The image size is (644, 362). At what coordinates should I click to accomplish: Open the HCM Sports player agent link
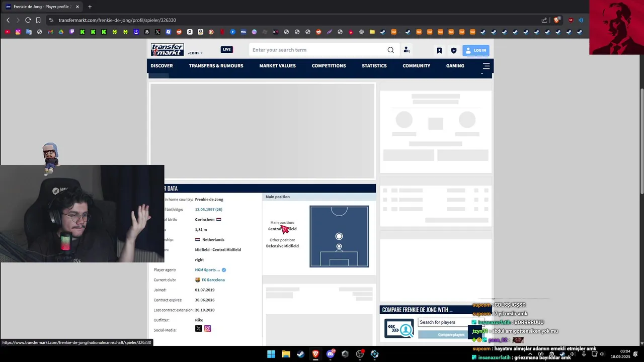(207, 269)
